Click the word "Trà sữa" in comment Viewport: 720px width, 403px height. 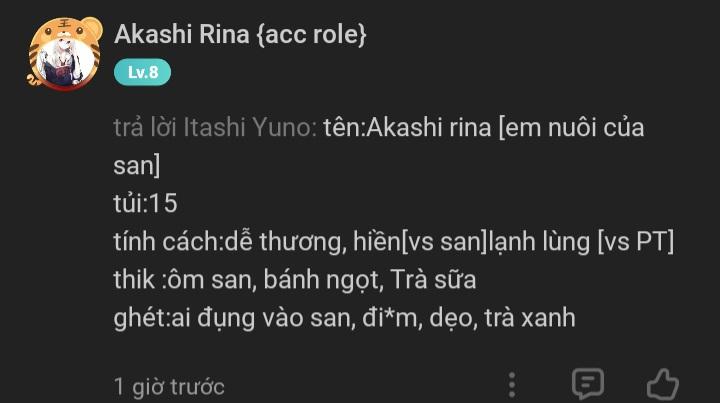(x=433, y=280)
